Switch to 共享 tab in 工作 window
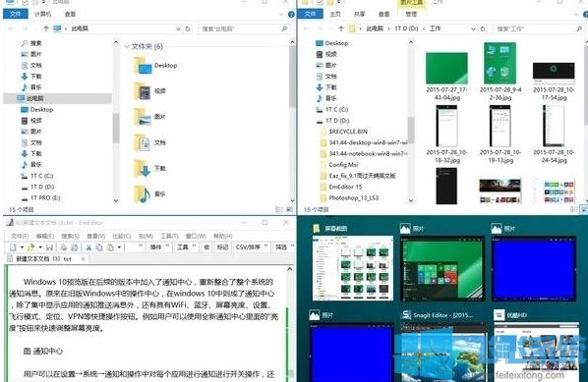The height and width of the screenshot is (382, 588). pos(359,14)
